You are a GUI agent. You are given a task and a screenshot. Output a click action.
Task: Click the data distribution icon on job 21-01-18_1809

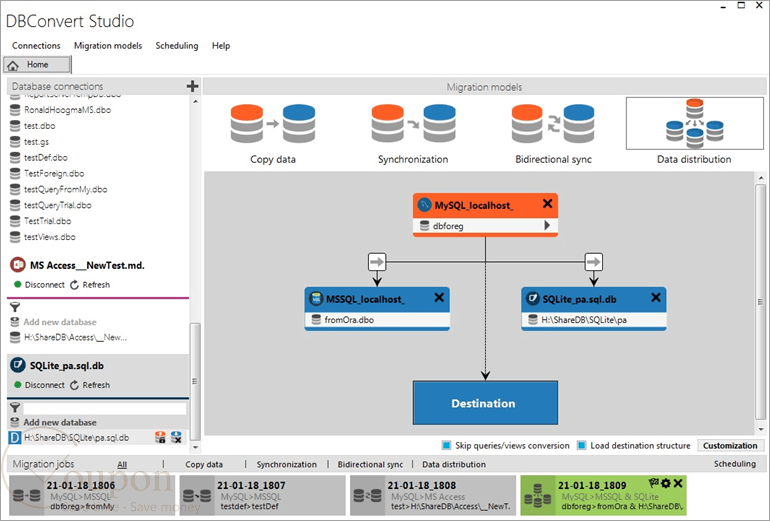(x=538, y=495)
